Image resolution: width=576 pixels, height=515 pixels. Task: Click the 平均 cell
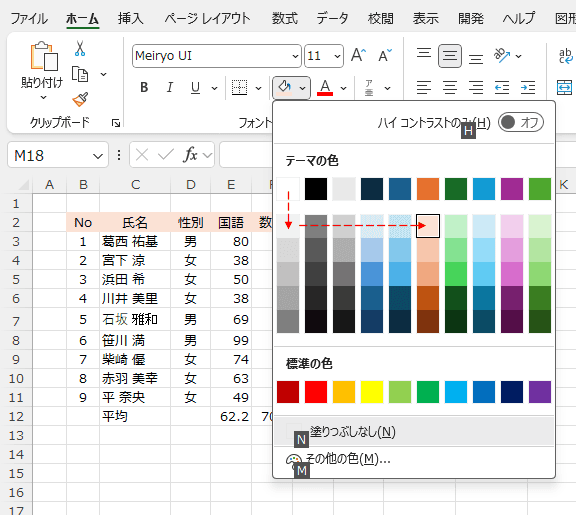tap(135, 416)
